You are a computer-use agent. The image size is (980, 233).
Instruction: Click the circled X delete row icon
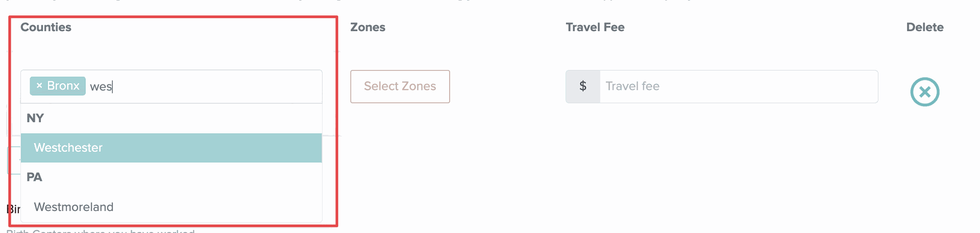click(x=924, y=92)
